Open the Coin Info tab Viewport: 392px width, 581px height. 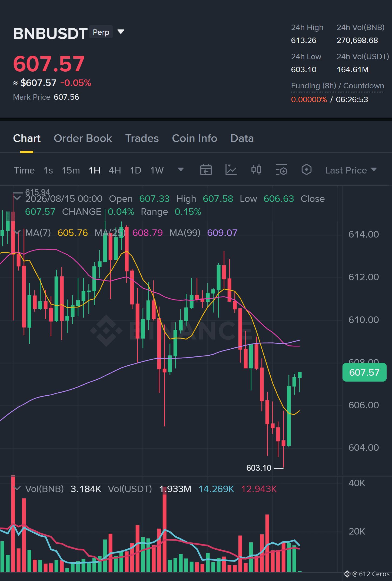point(195,138)
